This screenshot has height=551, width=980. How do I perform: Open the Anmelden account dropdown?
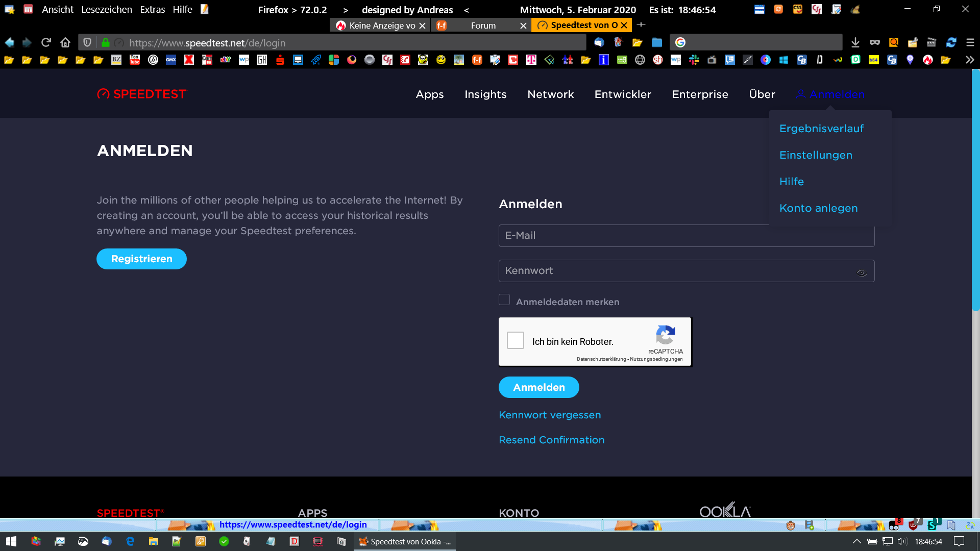click(x=830, y=94)
